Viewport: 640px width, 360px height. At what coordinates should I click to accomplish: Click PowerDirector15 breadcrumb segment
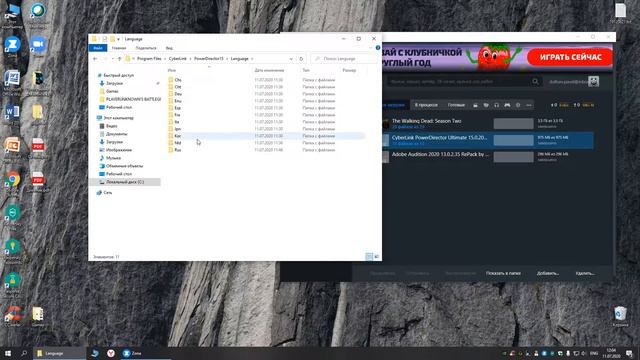[209, 59]
